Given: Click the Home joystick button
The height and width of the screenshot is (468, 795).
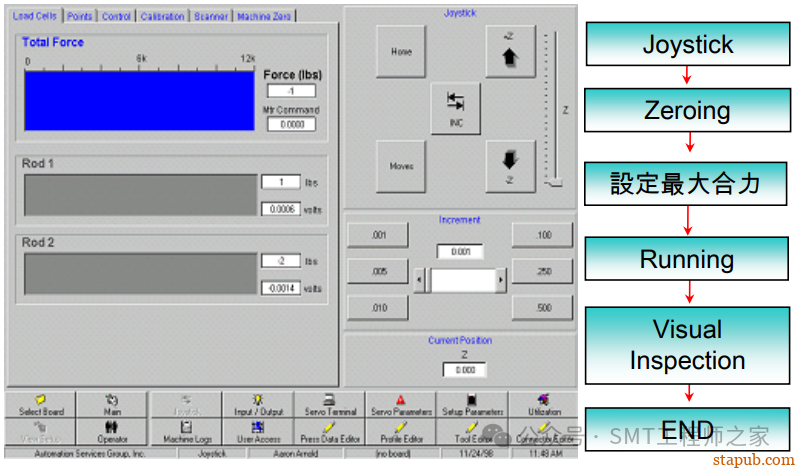Looking at the screenshot, I should tap(401, 51).
